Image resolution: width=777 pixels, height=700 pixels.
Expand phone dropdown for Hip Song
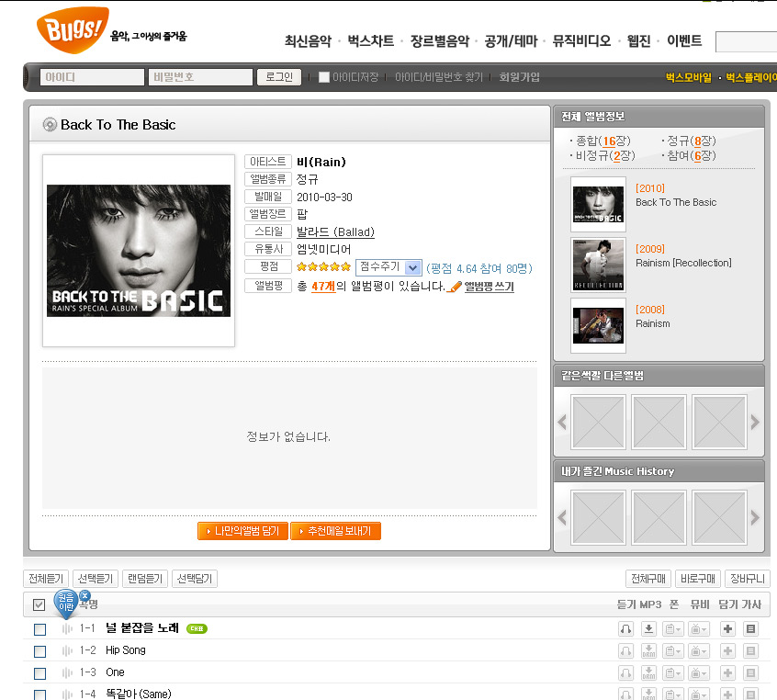click(x=674, y=650)
